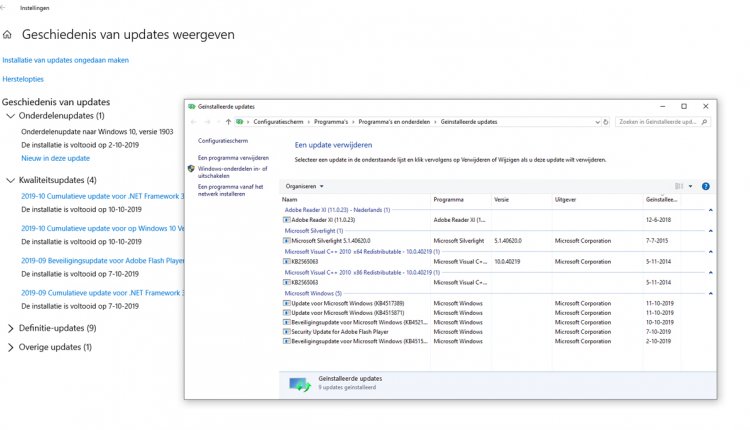
Task: Click icon of Beveiligingsupdate row dated 10-10-2019
Action: 287,322
